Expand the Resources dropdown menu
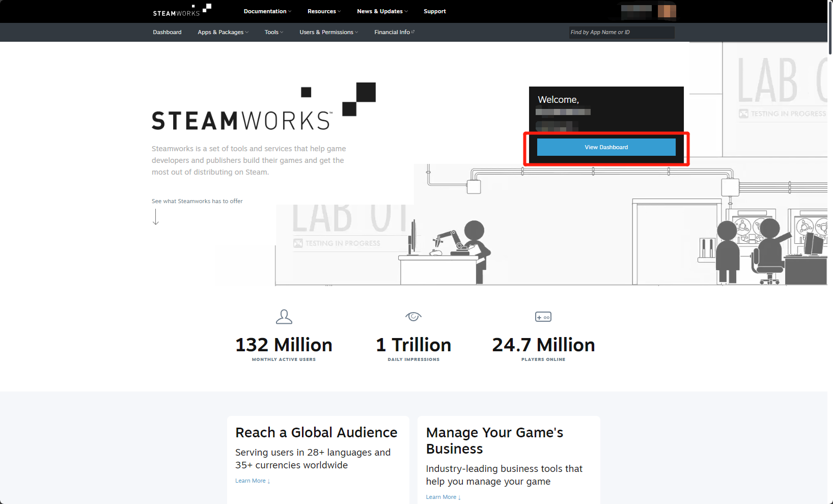 tap(324, 11)
